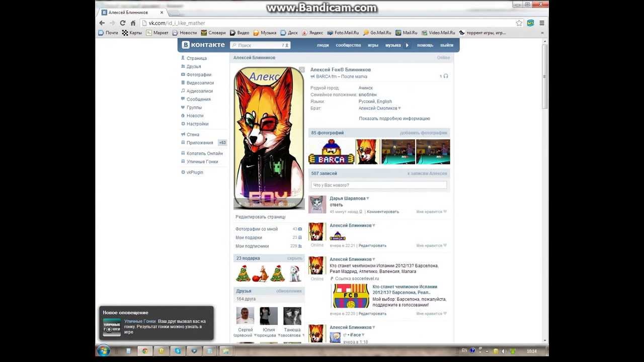Open the BARÇA photo thumbnail
This screenshot has height=362, width=644.
332,152
